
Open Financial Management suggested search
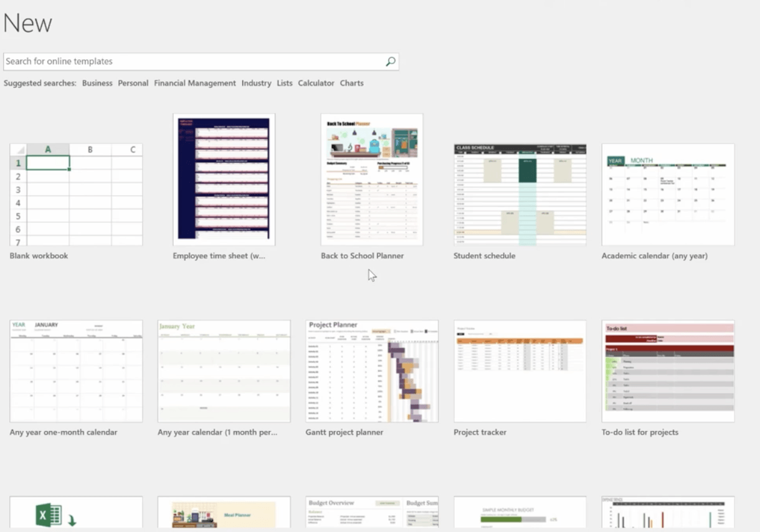point(195,83)
